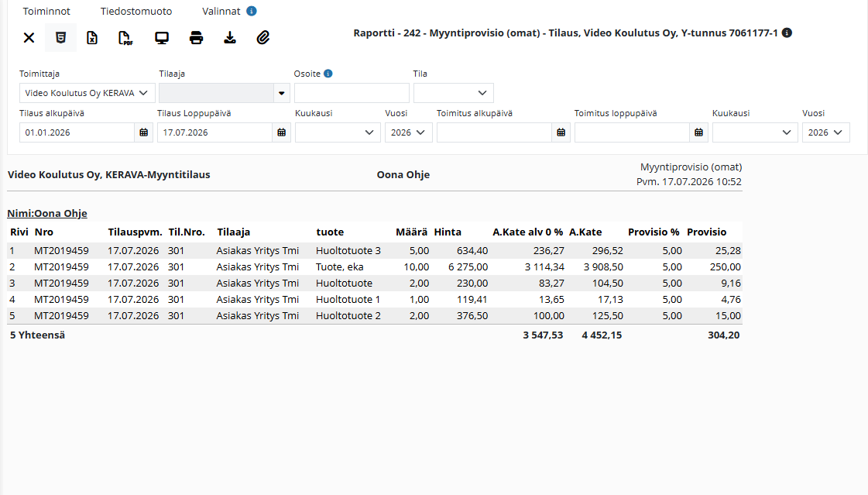
Task: Open info icon next to Valinnat
Action: (252, 11)
